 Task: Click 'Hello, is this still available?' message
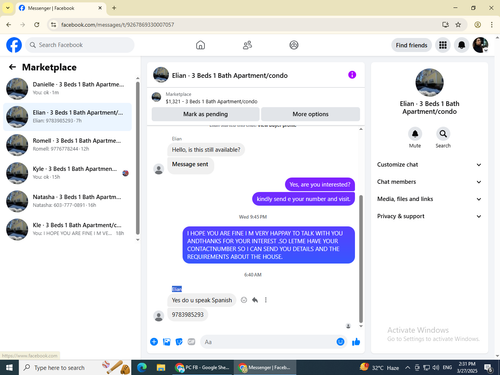click(x=206, y=150)
